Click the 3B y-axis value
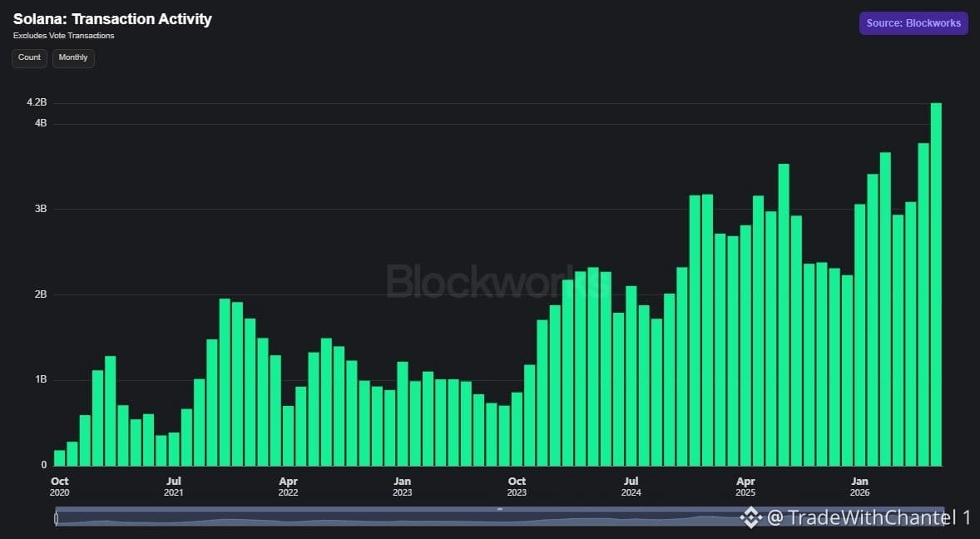 (41, 209)
